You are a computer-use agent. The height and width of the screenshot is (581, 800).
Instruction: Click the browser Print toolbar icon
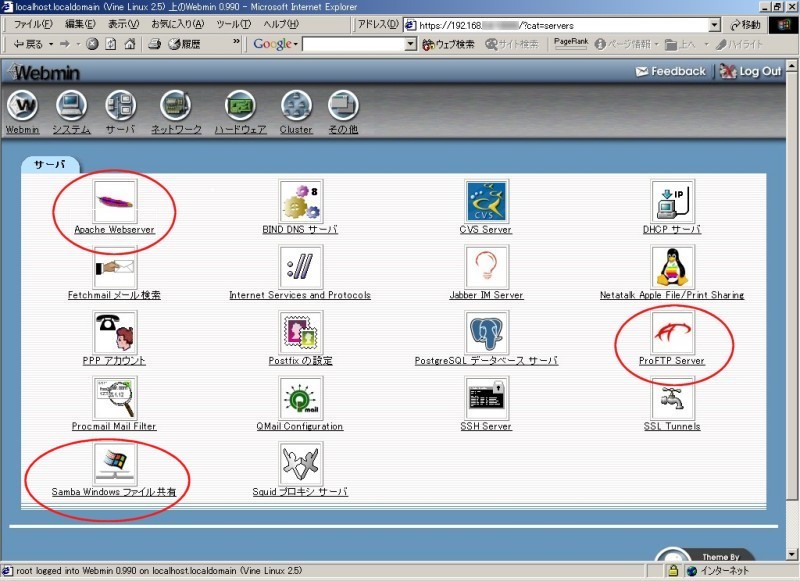click(155, 44)
